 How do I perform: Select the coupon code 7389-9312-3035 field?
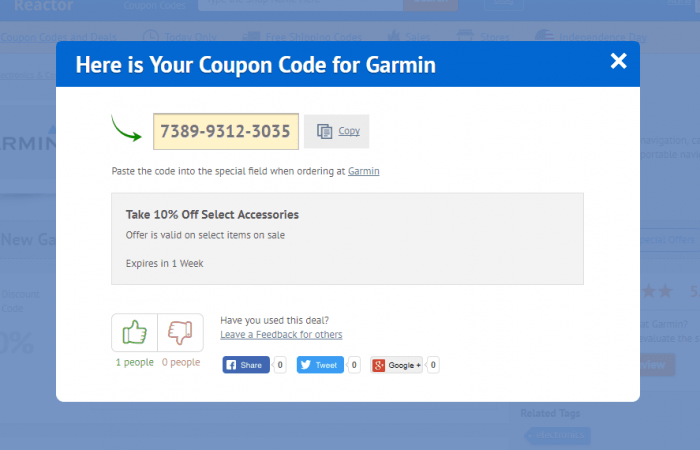pyautogui.click(x=226, y=131)
